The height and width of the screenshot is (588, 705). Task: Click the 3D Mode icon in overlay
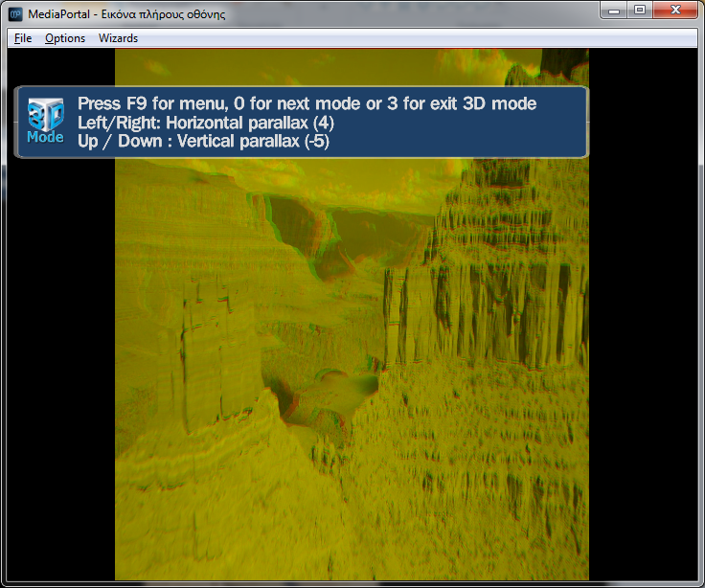[x=45, y=121]
